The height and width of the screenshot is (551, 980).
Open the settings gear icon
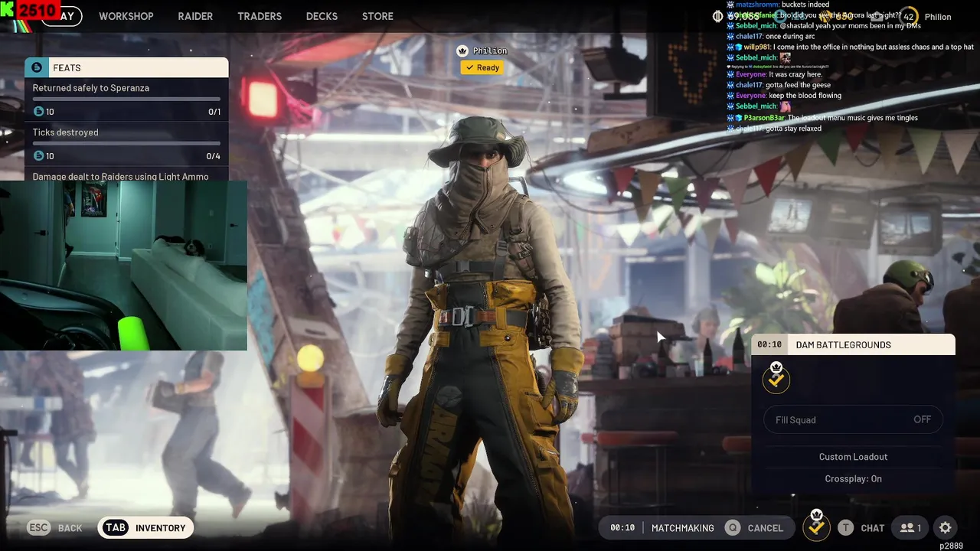[946, 527]
